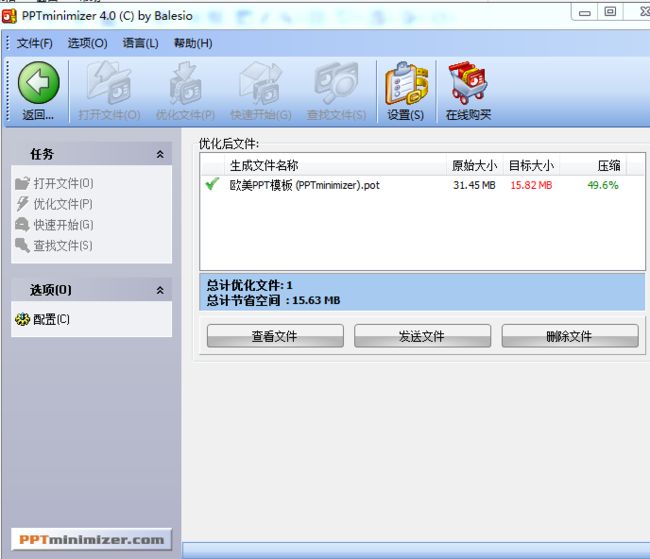The image size is (650, 559).
Task: Open the 文件(F) menu
Action: [x=34, y=43]
